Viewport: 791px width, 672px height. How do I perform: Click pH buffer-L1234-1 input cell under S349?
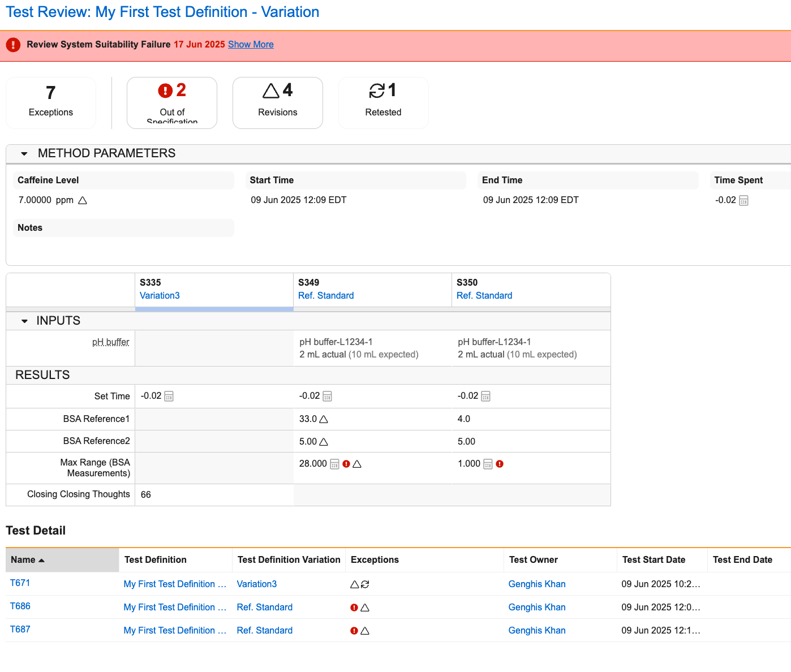pyautogui.click(x=372, y=348)
